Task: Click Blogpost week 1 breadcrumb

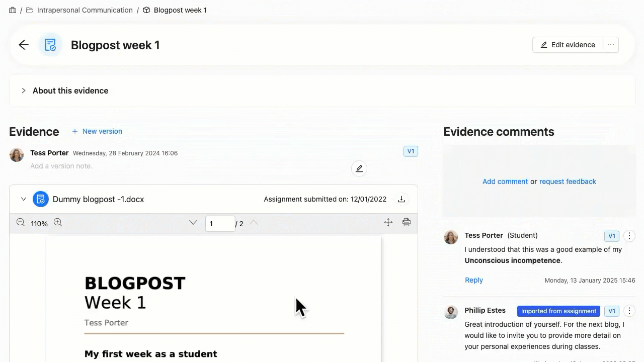Action: [x=175, y=10]
